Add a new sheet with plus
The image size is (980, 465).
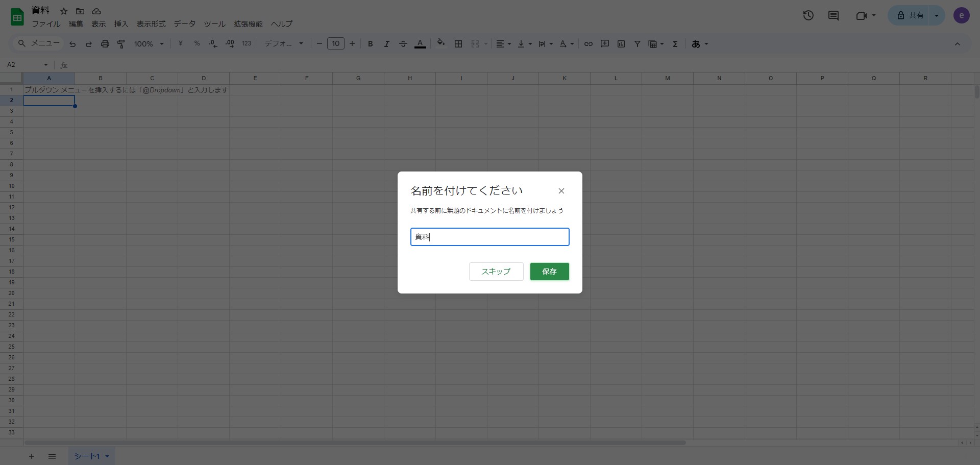(32, 456)
